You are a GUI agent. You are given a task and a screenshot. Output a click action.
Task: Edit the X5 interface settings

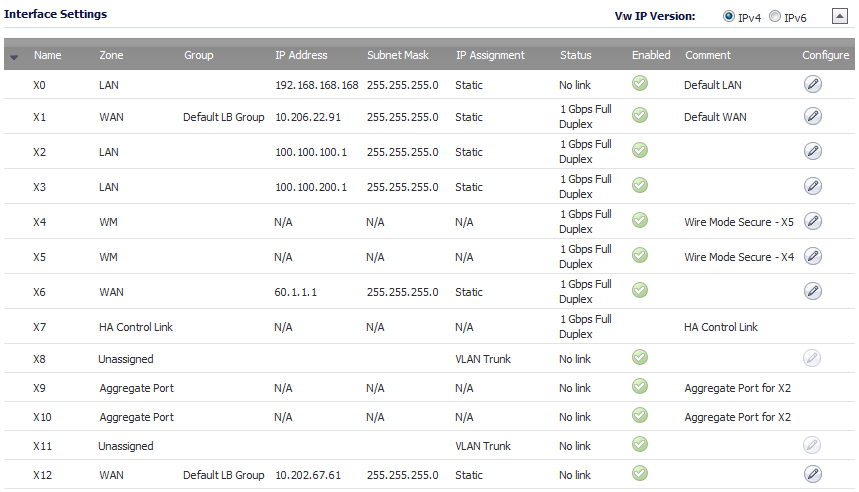[x=812, y=256]
